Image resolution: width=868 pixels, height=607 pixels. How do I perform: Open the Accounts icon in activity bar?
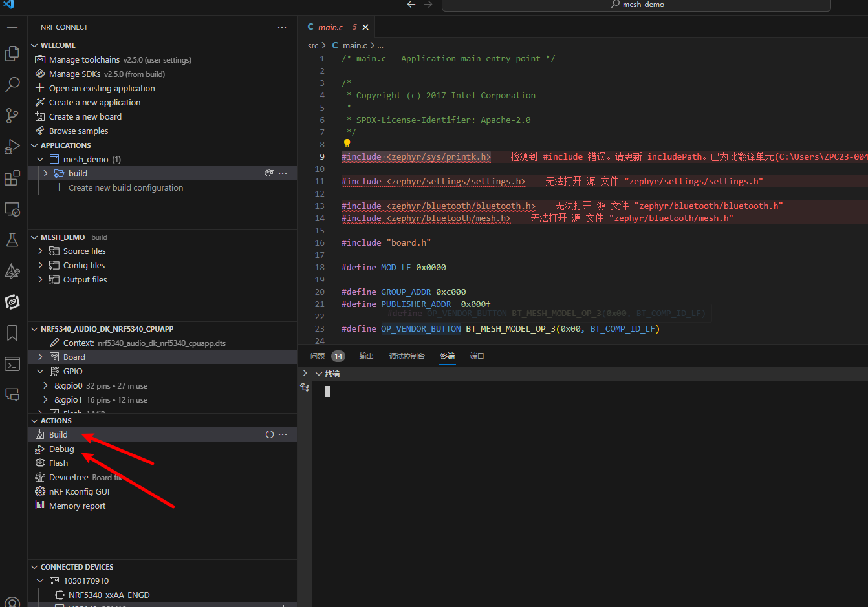(12, 602)
